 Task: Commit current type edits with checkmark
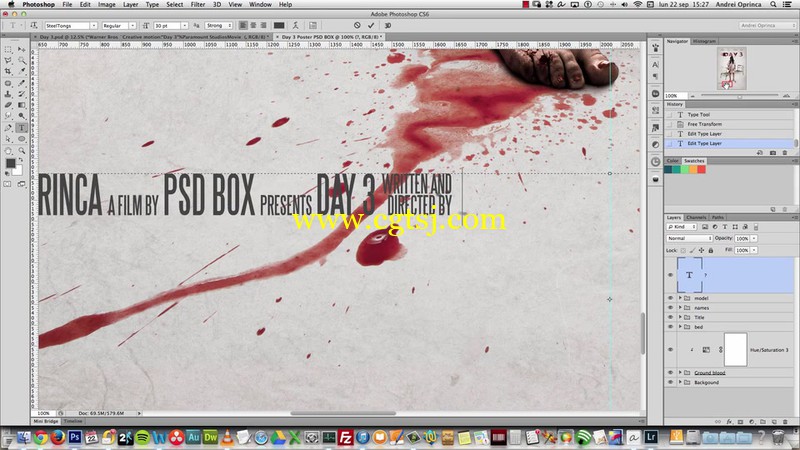point(371,25)
